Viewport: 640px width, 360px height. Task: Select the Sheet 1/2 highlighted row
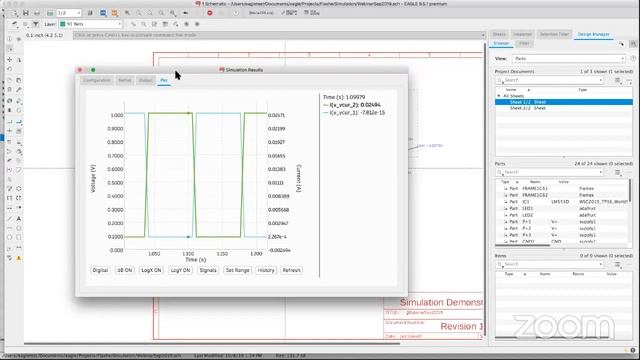click(564, 102)
